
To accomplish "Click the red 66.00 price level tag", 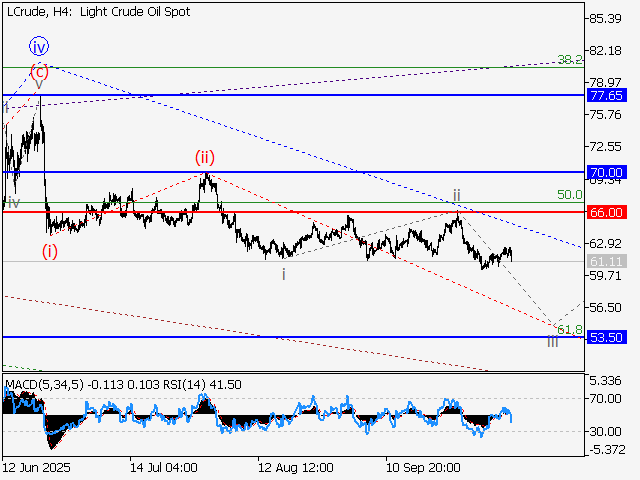I will (607, 212).
